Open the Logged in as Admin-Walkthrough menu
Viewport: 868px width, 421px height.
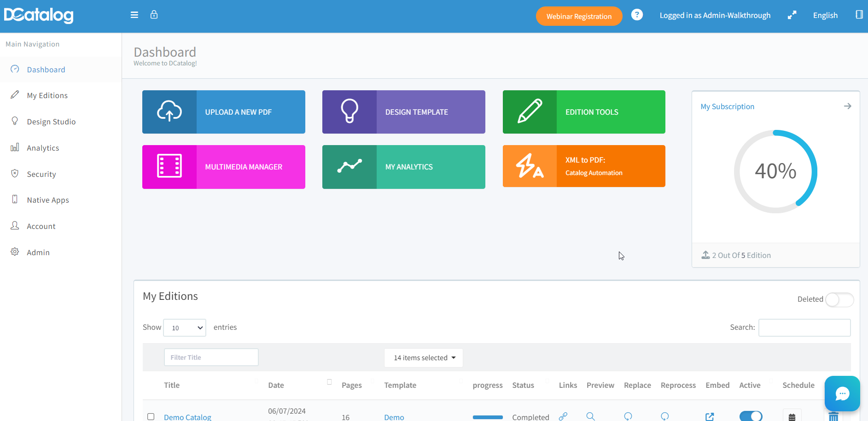pyautogui.click(x=715, y=15)
